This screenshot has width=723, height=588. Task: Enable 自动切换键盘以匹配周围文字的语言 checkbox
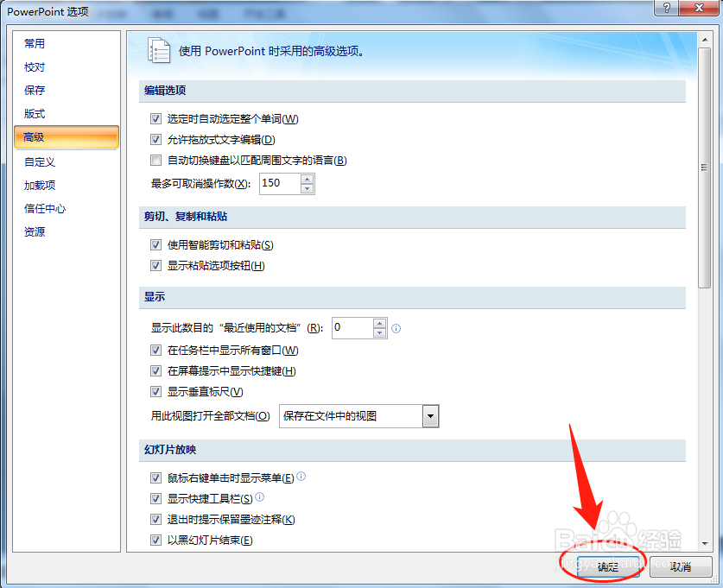click(x=155, y=161)
